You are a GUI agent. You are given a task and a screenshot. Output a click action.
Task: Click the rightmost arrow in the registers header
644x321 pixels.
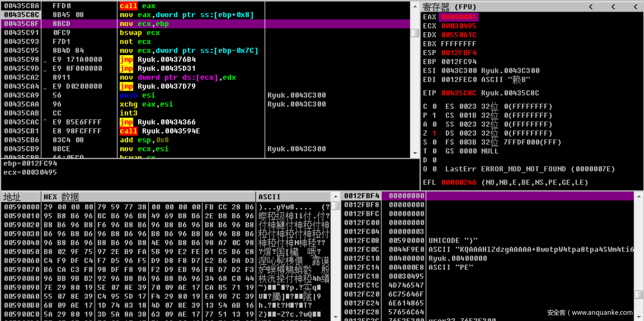coord(635,7)
